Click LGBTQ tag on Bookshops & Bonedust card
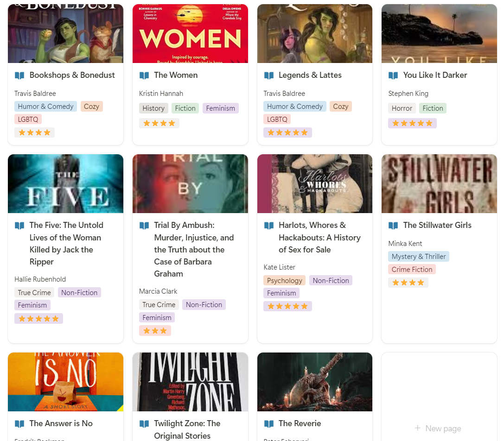Image resolution: width=504 pixels, height=441 pixels. click(28, 119)
